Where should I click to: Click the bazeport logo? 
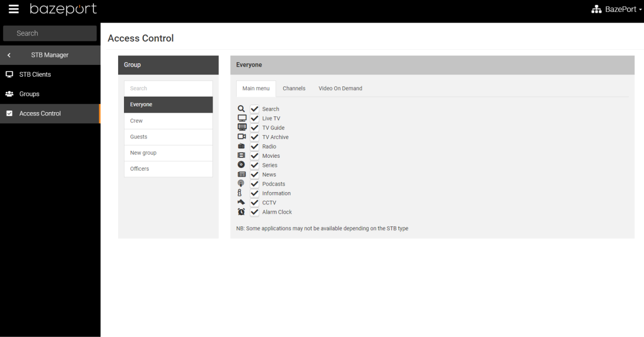[63, 9]
